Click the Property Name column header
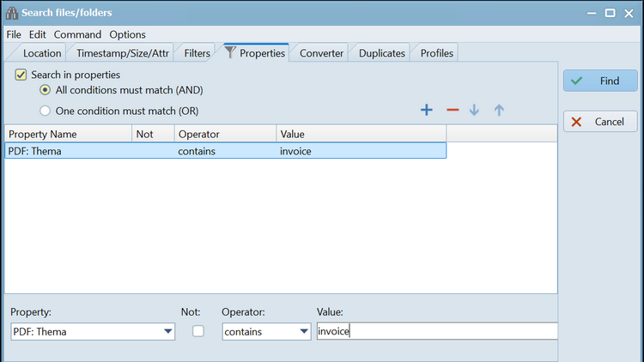 [67, 134]
